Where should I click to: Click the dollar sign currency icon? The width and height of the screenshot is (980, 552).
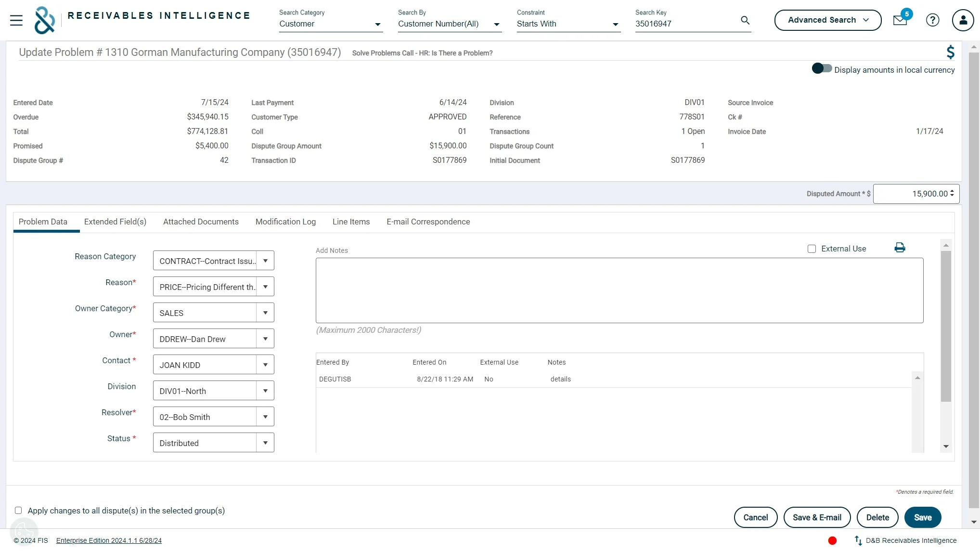(950, 52)
